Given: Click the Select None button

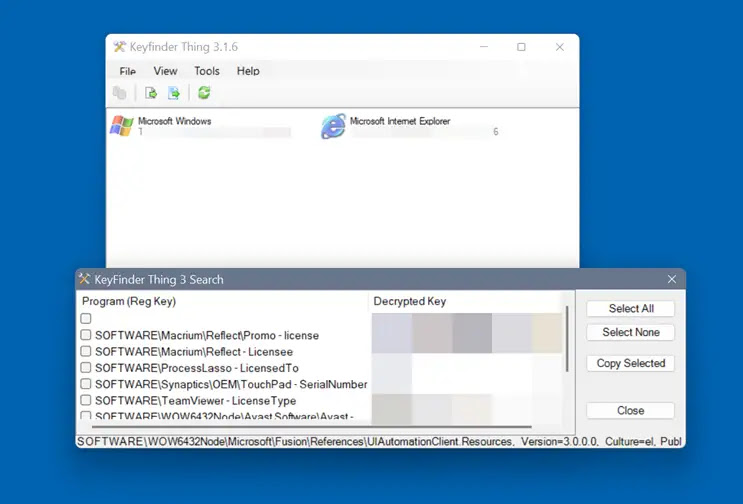Looking at the screenshot, I should 631,332.
